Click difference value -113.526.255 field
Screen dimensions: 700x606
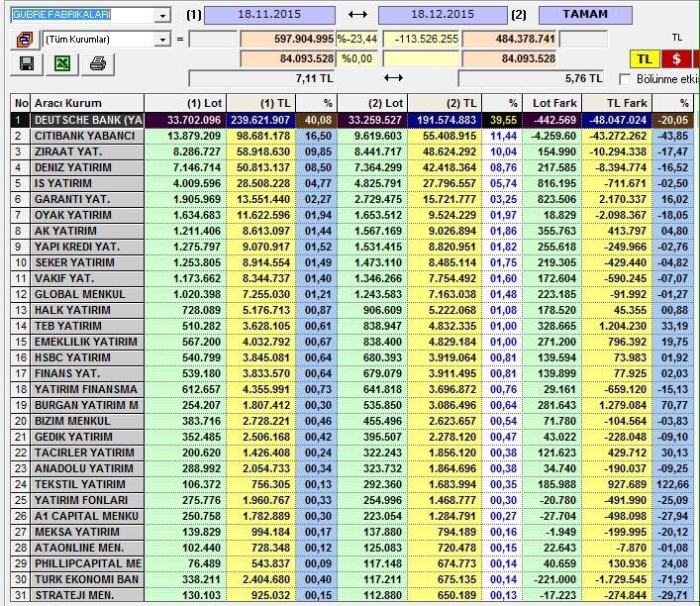421,40
